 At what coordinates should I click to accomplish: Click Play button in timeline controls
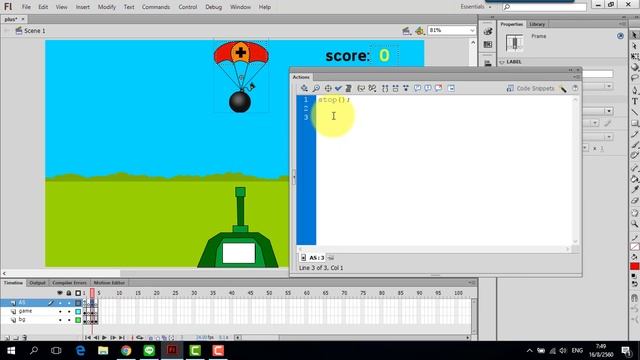pyautogui.click(x=104, y=338)
